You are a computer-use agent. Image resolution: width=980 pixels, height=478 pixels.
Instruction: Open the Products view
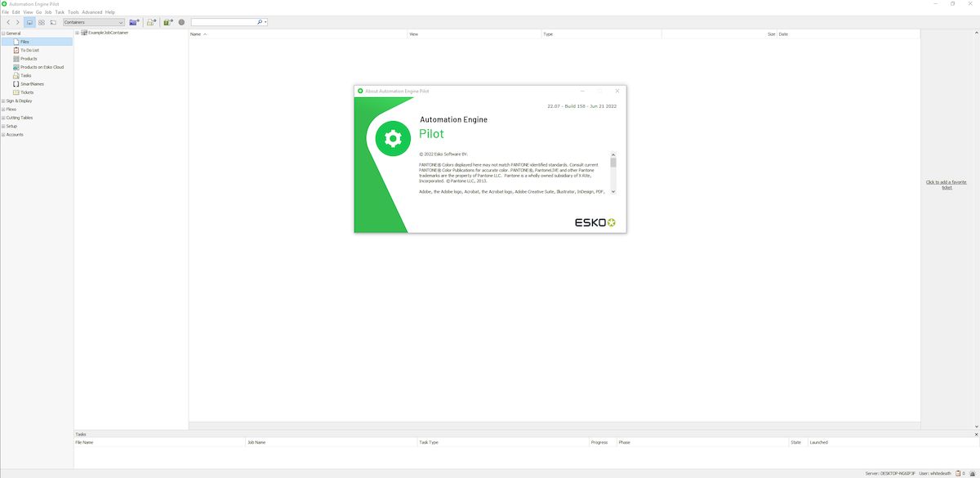25,59
